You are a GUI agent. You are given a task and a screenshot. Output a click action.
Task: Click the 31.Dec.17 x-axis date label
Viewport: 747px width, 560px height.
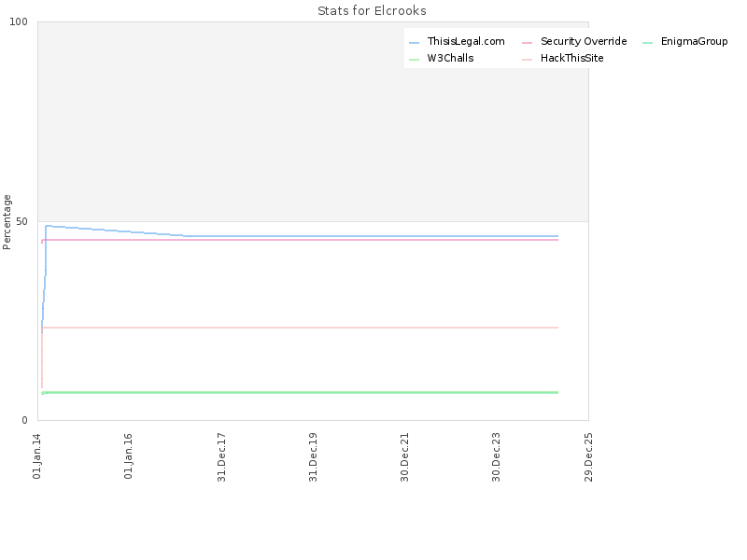coord(221,457)
